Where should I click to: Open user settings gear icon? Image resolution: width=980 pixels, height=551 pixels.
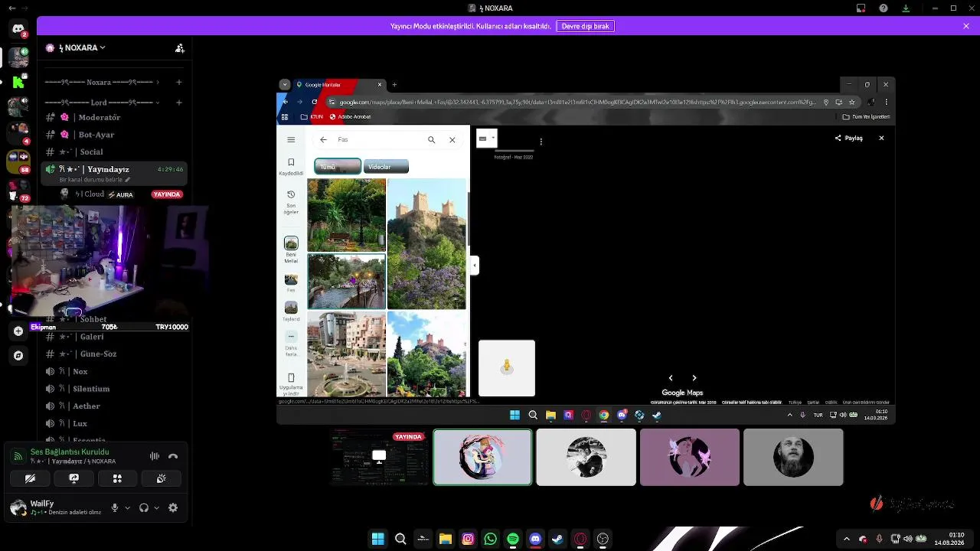[x=173, y=507]
